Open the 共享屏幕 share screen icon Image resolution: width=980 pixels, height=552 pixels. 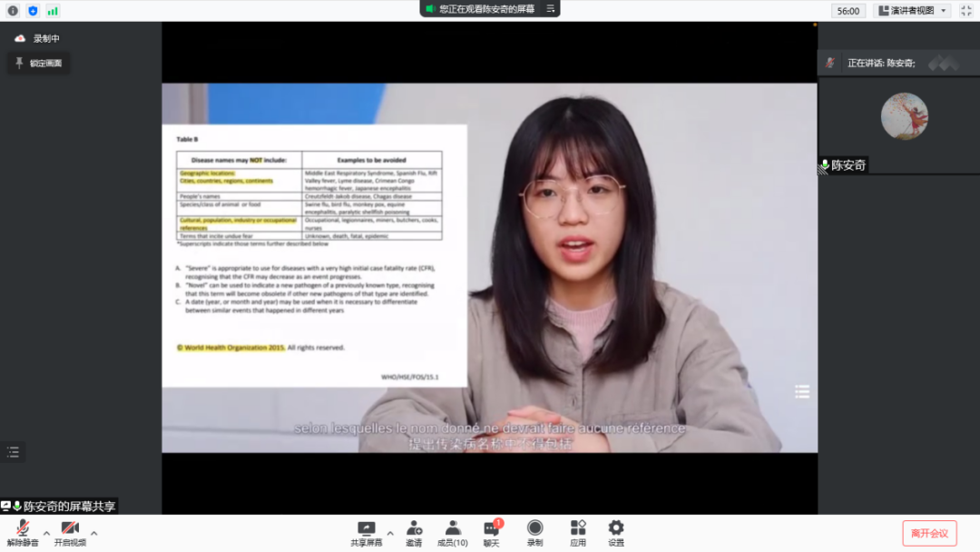coord(367,532)
